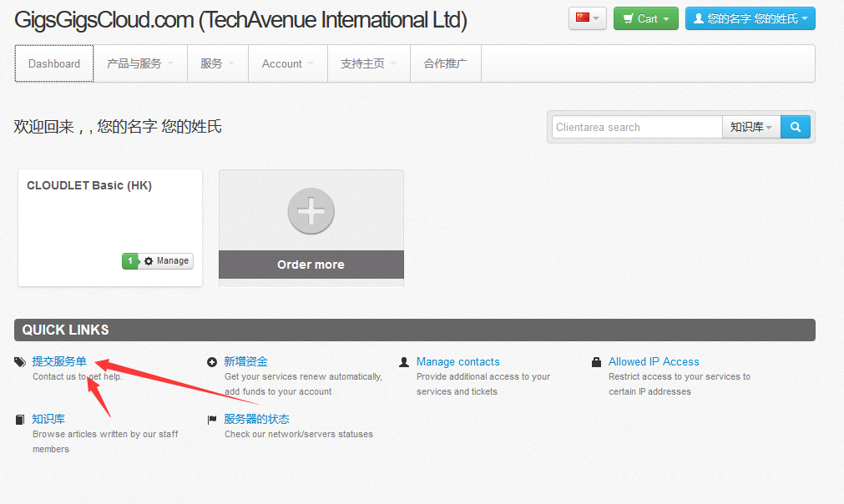Open the Cart dropdown button
The width and height of the screenshot is (844, 504).
click(646, 18)
